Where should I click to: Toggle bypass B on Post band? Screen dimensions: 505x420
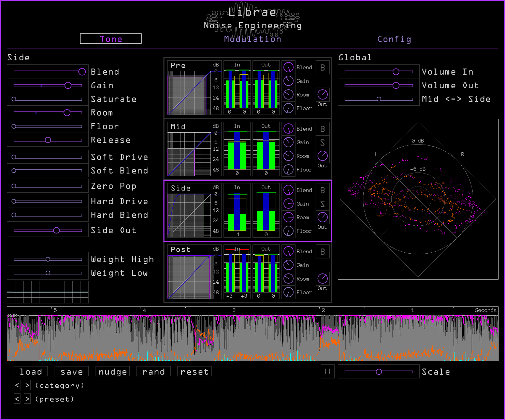pyautogui.click(x=322, y=252)
